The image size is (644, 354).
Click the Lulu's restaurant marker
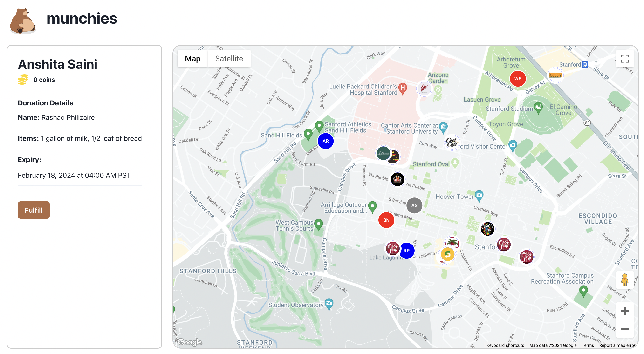555,75
